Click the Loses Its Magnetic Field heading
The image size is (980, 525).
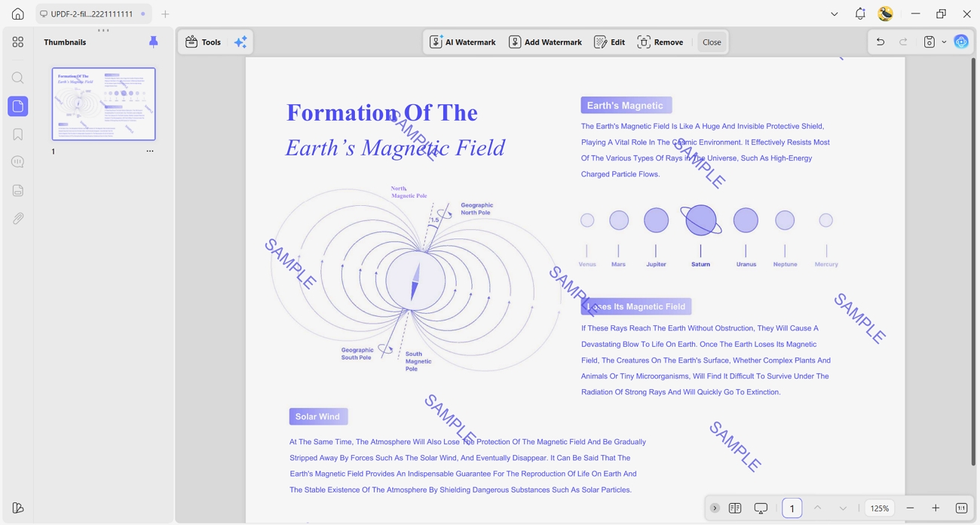(x=636, y=306)
